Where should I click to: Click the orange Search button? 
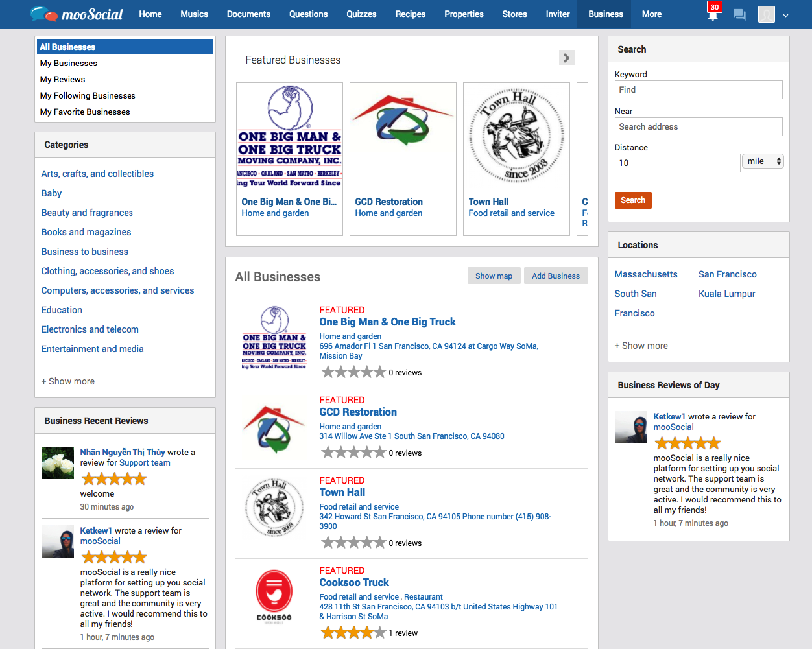tap(633, 200)
